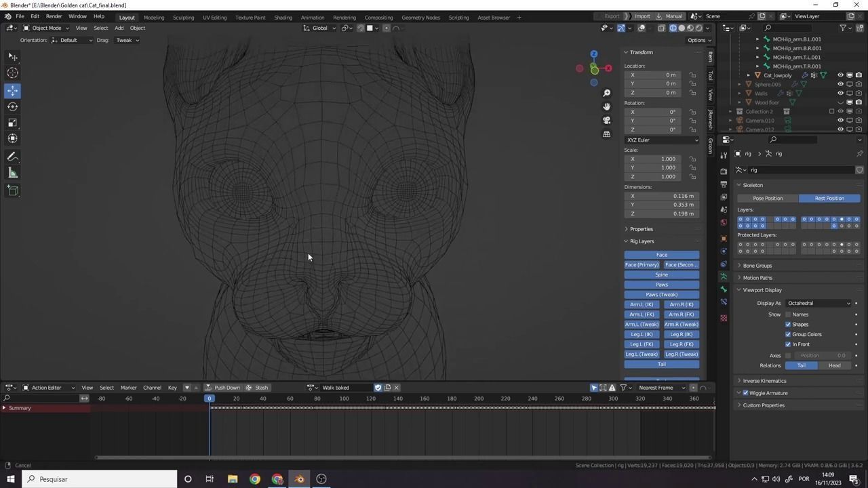Screen dimensions: 868x488
Task: Enable the Names display checkbox
Action: pos(788,314)
